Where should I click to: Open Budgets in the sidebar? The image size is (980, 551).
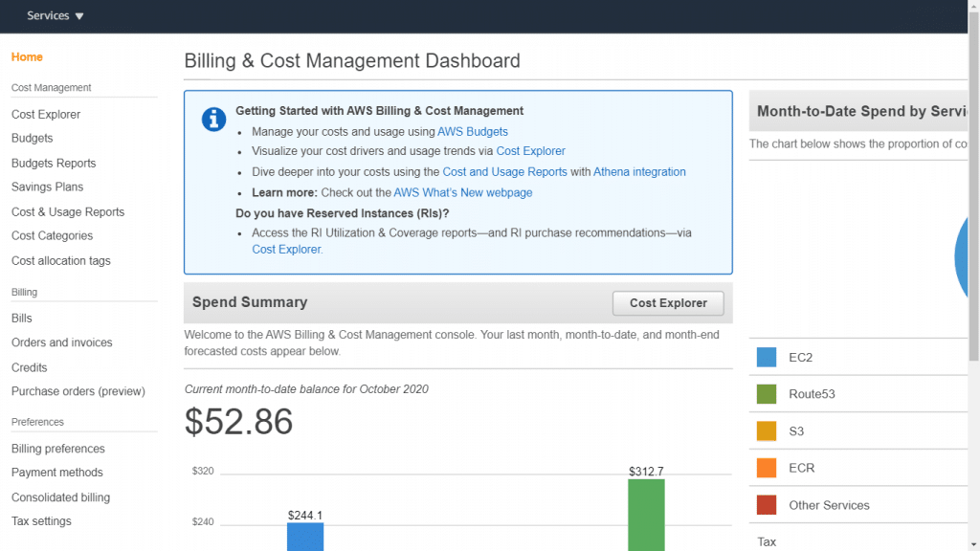coord(32,138)
